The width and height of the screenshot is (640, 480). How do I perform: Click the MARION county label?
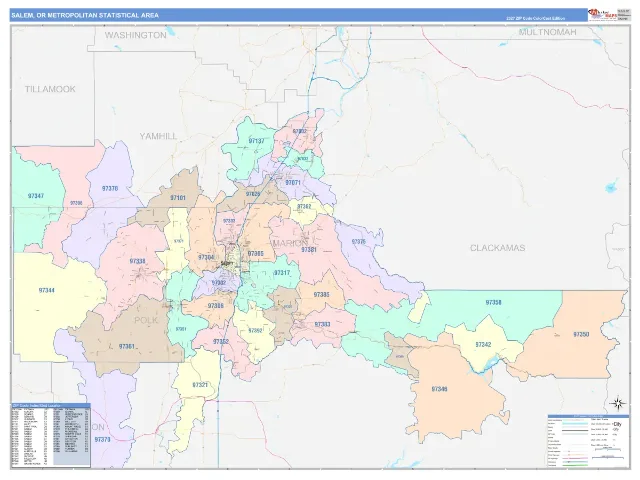(290, 243)
